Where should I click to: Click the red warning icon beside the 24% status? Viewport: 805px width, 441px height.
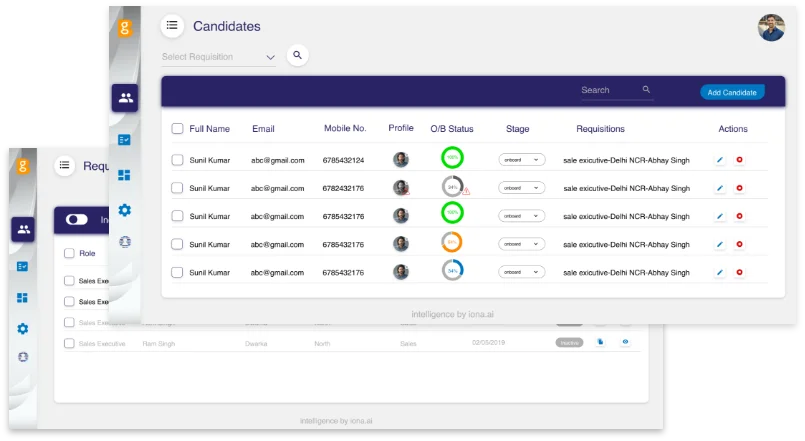pos(466,191)
